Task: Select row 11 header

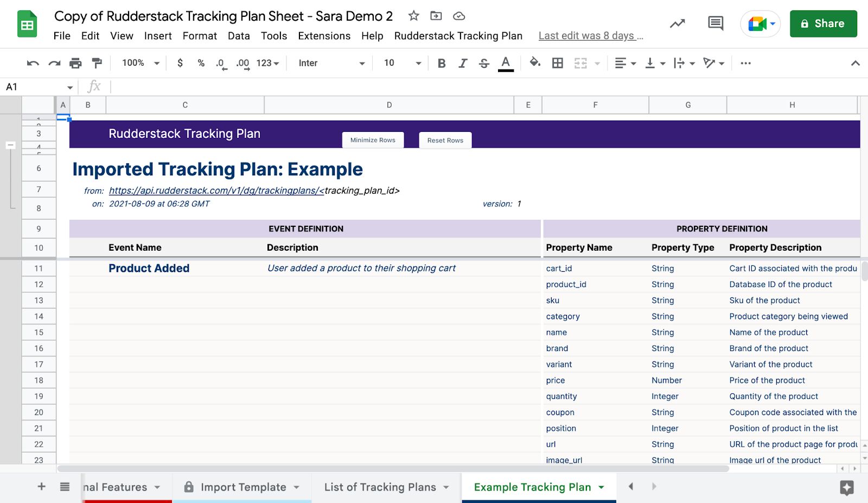Action: click(x=39, y=268)
